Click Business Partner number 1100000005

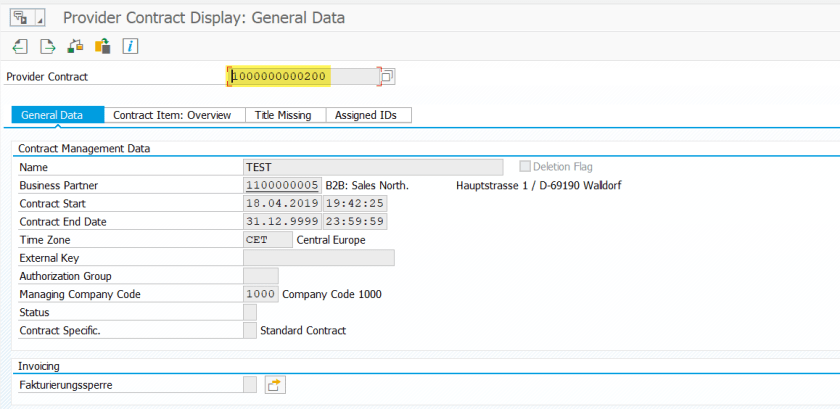[x=282, y=185]
